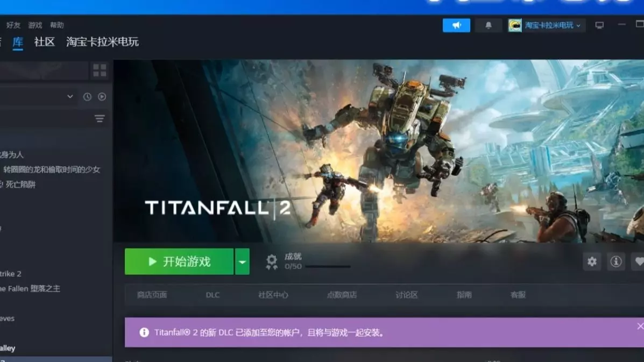Go to the 库 tab
Screen dimensions: 644x362
(x=18, y=42)
